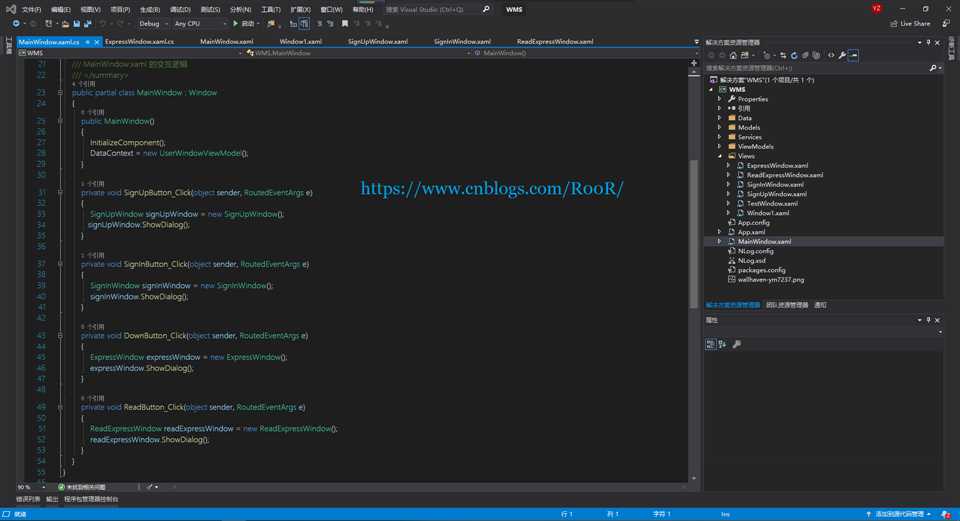Click the Save file toolbar icon

77,23
